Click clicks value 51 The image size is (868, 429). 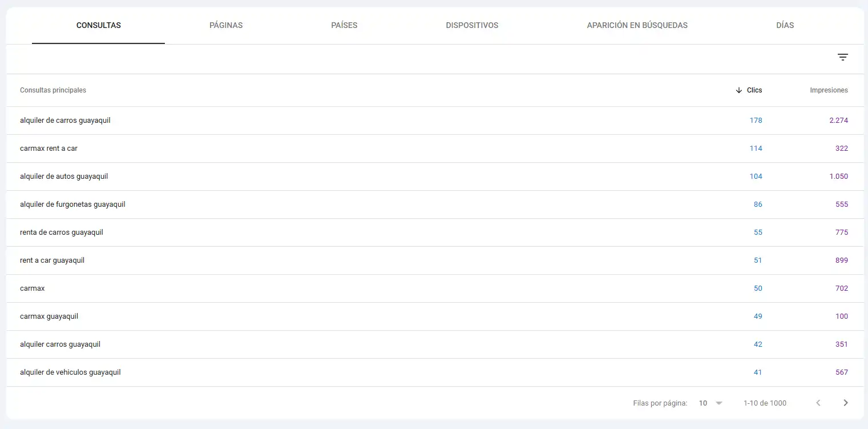pyautogui.click(x=758, y=260)
